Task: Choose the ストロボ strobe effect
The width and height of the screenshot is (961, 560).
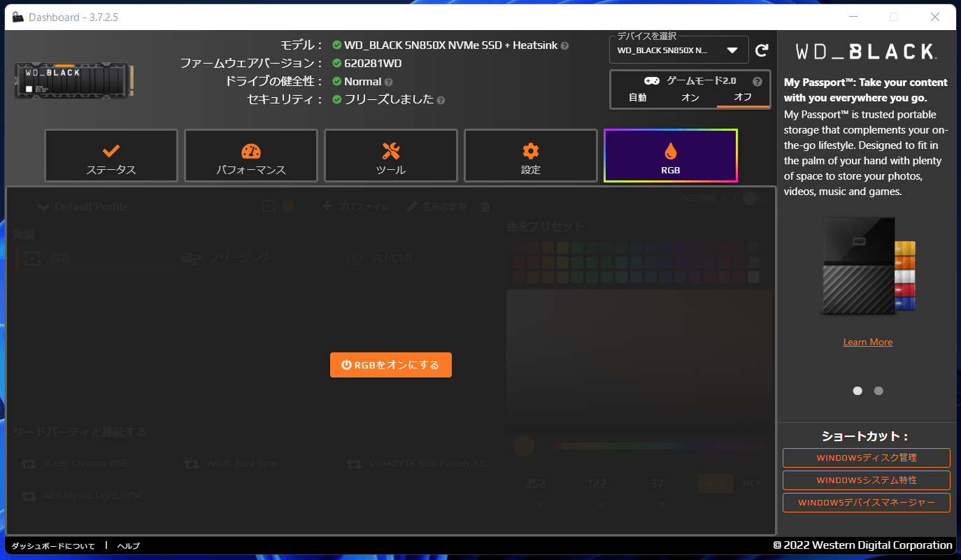Action: point(380,258)
